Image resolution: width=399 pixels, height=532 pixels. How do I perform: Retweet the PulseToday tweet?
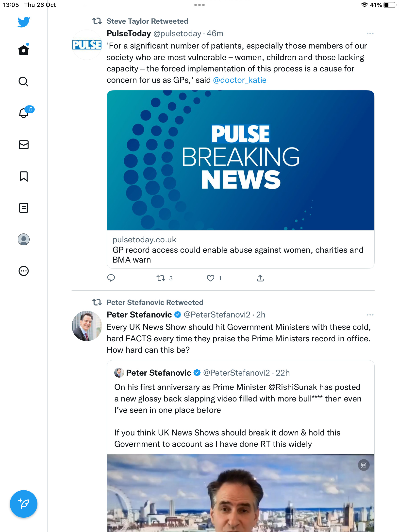pos(161,278)
